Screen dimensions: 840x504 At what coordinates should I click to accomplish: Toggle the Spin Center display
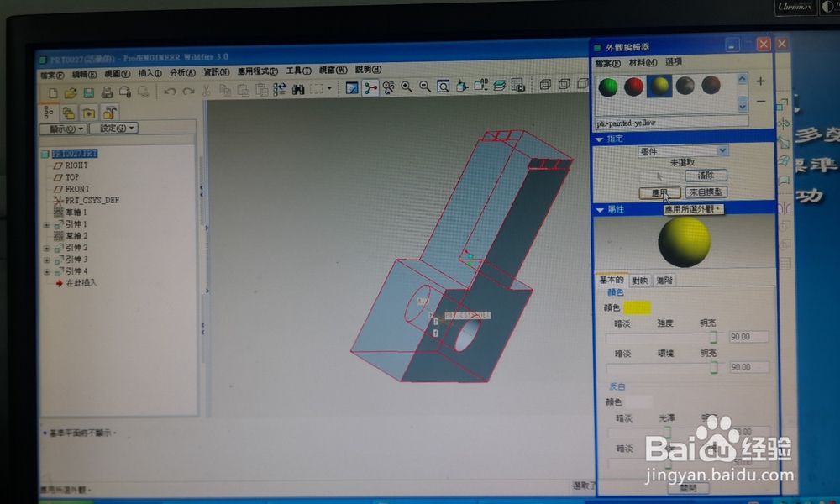click(370, 87)
